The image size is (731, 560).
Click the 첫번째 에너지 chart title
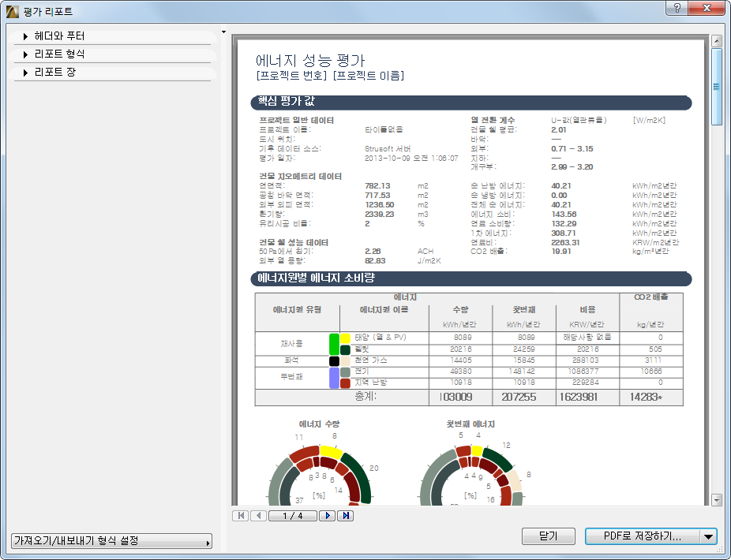click(470, 424)
